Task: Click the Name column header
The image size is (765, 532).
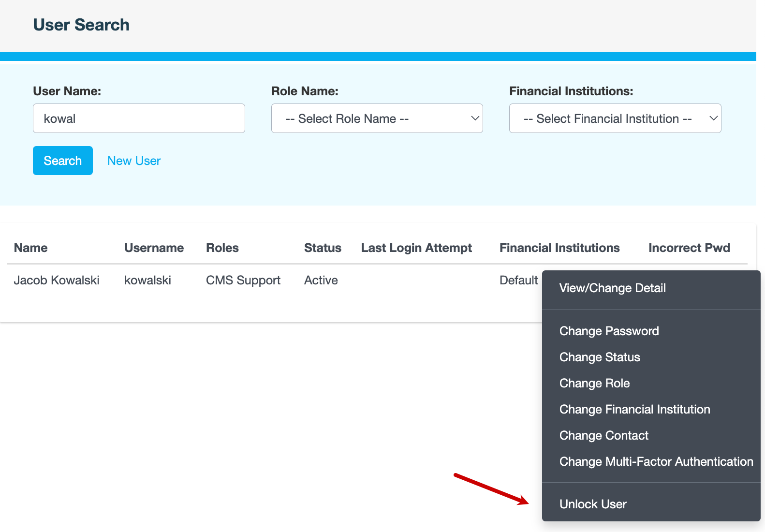Action: point(31,248)
